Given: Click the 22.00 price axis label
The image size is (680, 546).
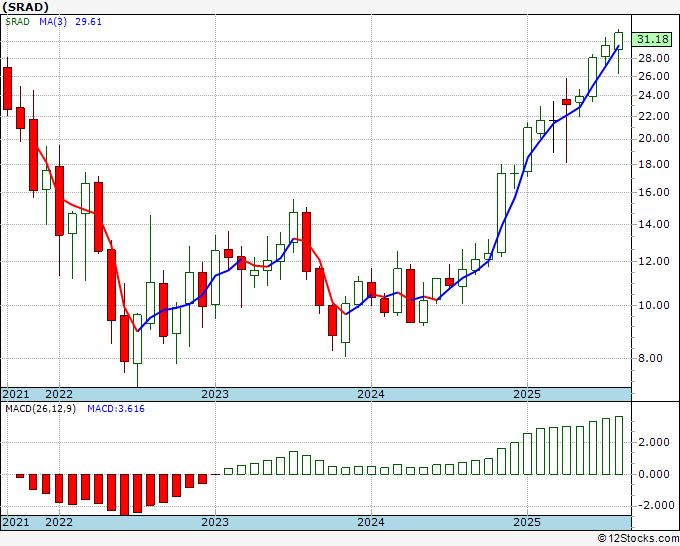Looking at the screenshot, I should (x=654, y=116).
